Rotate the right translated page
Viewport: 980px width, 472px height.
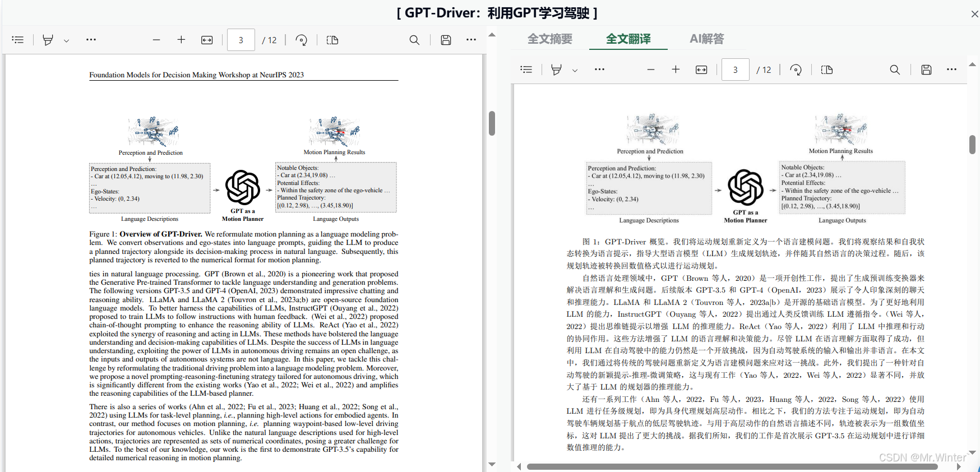(796, 70)
